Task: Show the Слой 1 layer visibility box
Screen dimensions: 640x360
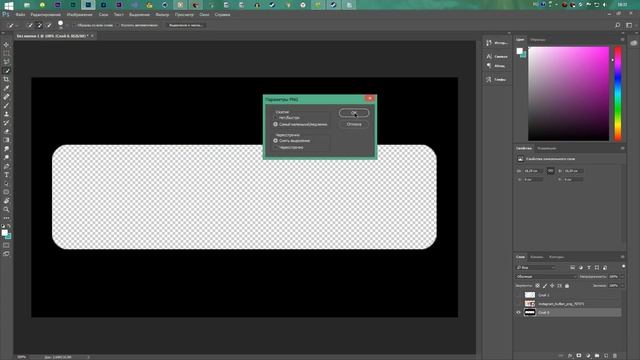Action: click(x=519, y=295)
